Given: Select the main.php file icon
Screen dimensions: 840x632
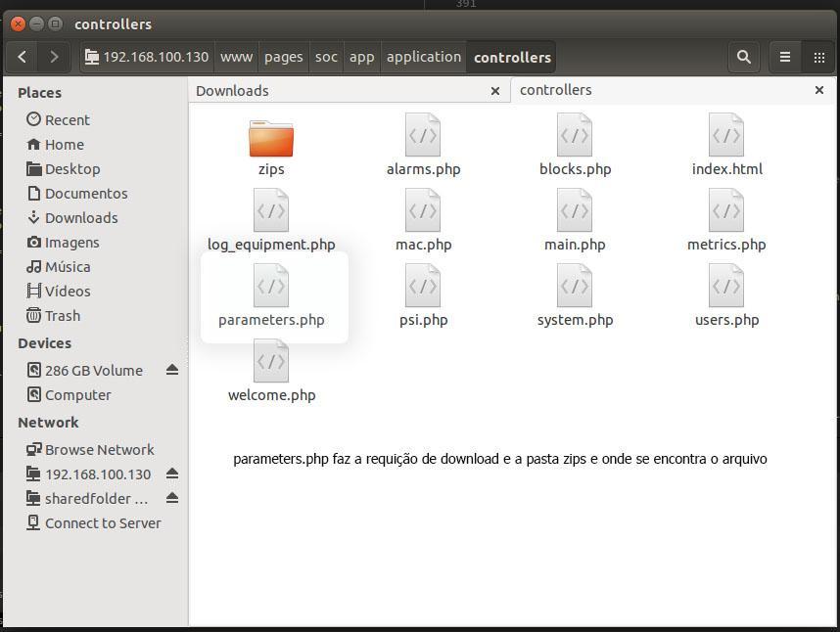Looking at the screenshot, I should point(575,210).
